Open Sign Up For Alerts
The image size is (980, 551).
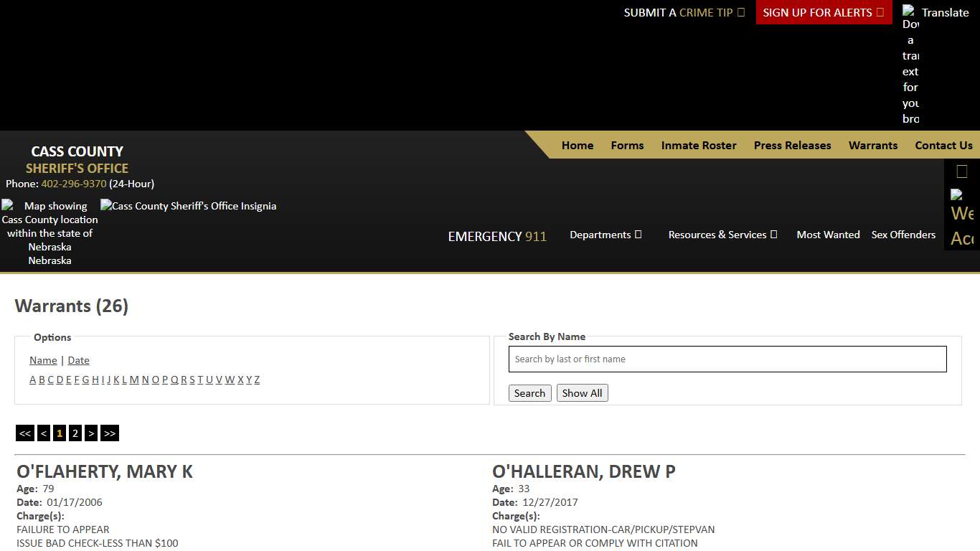tap(824, 12)
